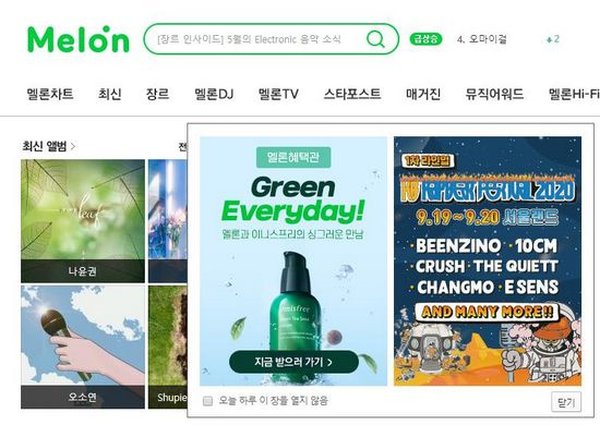
Task: Check the 오늘 하루 이 창을 열지 않음 checkbox
Action: 207,401
